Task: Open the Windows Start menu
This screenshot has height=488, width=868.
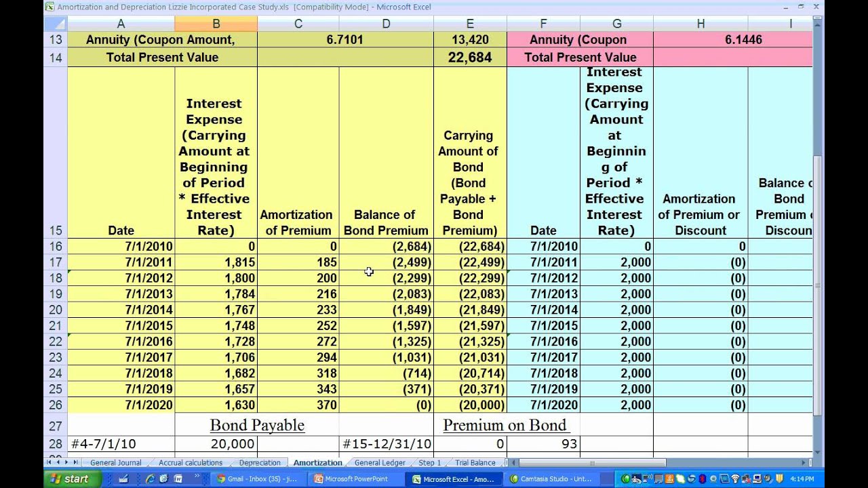Action: click(69, 479)
